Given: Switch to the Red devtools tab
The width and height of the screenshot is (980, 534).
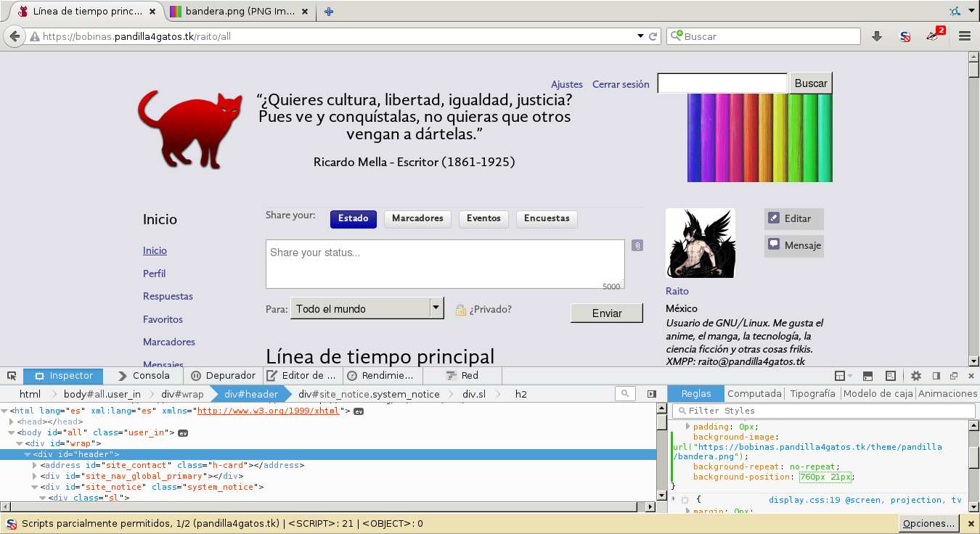Looking at the screenshot, I should pos(462,376).
